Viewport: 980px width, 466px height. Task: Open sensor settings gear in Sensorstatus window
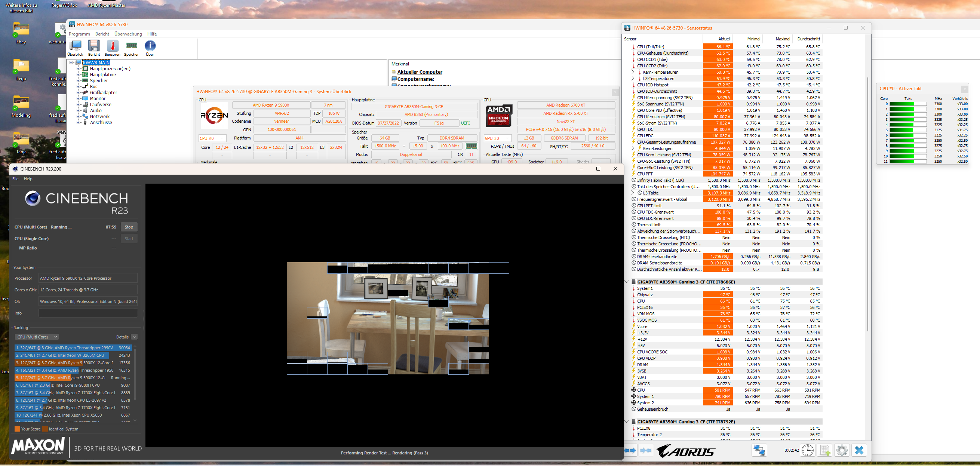coord(842,450)
